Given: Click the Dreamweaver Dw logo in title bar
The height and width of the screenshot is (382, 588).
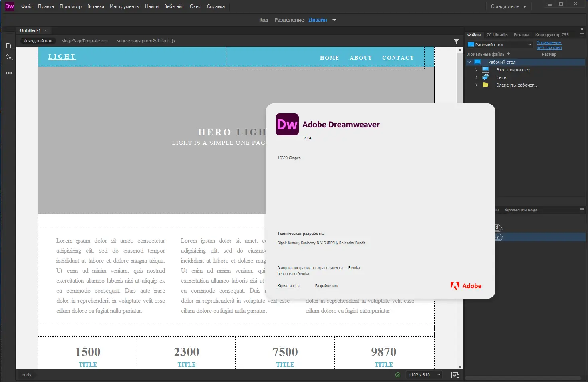Looking at the screenshot, I should pyautogui.click(x=9, y=6).
